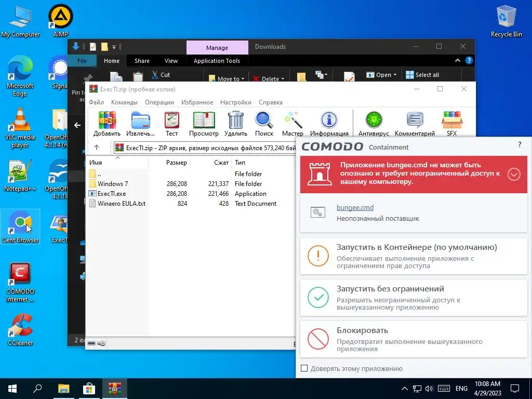Collapse the Explorer ribbon chevron
Screen dimensions: 532x399
click(457, 60)
